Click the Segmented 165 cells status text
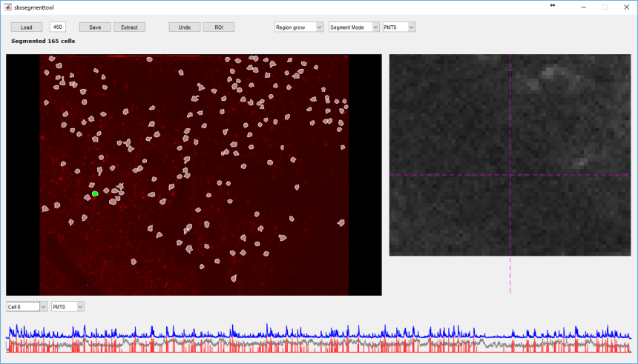This screenshot has width=638, height=364. 43,41
